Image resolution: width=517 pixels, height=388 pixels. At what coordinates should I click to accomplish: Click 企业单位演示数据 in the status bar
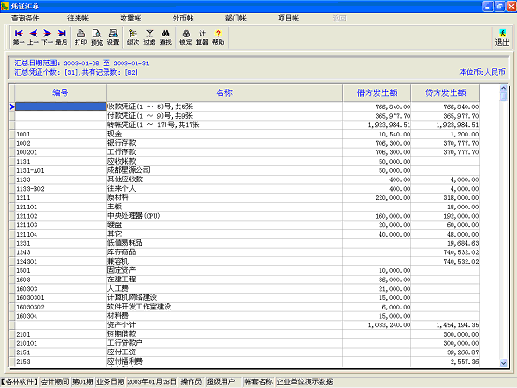pos(305,382)
